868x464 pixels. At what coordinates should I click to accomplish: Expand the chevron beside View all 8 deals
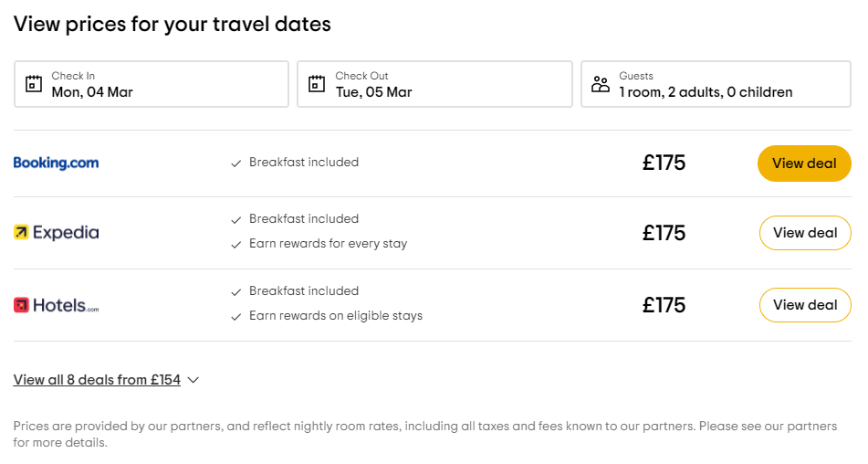pos(193,380)
